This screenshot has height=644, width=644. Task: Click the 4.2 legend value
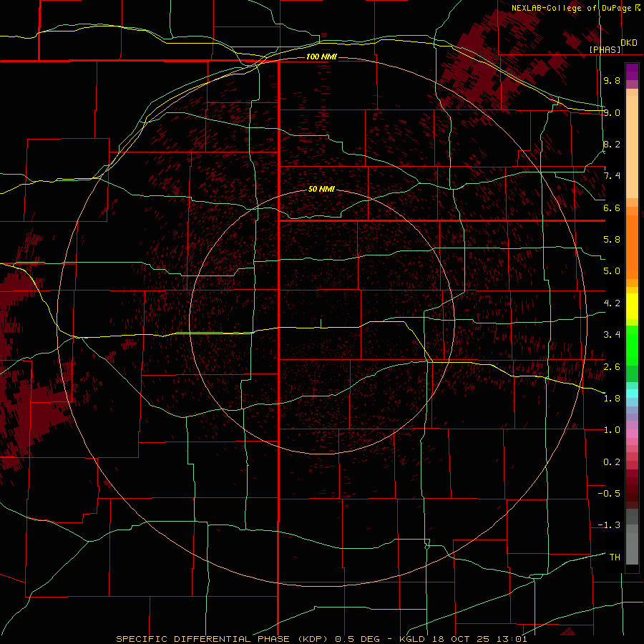pos(612,303)
